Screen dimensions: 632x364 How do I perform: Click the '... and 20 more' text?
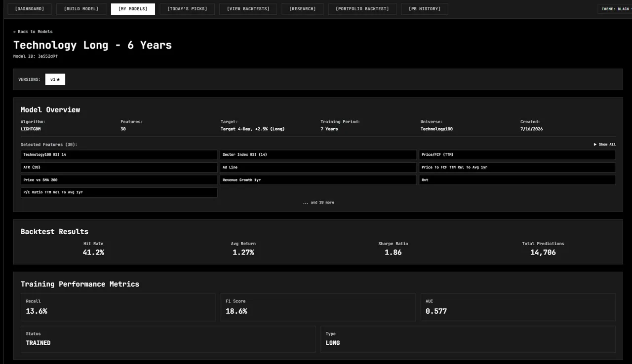point(318,202)
